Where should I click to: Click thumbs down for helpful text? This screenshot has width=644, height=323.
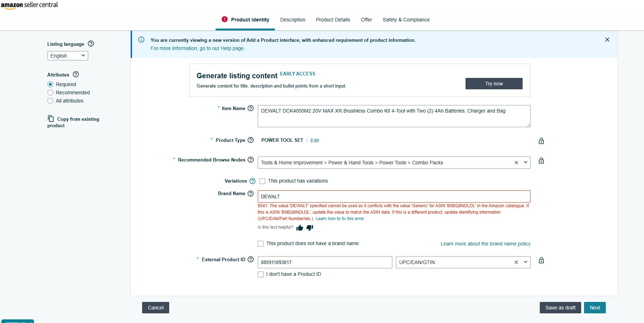[310, 228]
